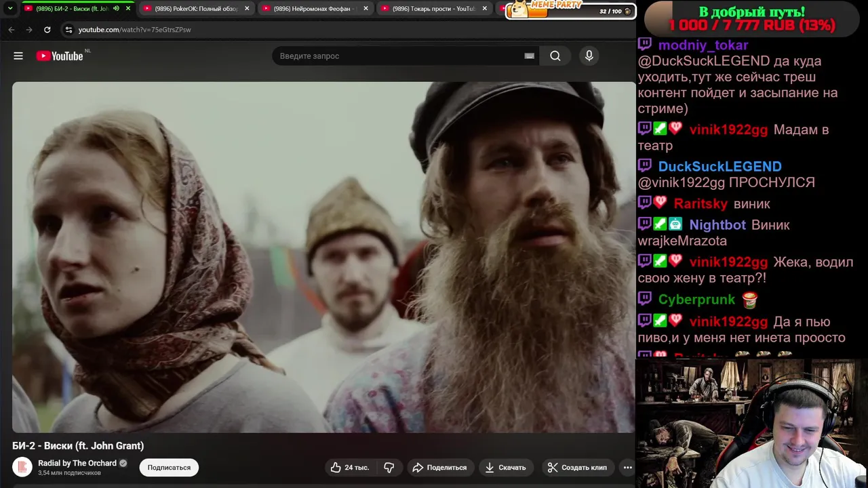The width and height of the screenshot is (868, 488).
Task: Close the 'БИ-2 - Виски' tab
Action: click(127, 9)
